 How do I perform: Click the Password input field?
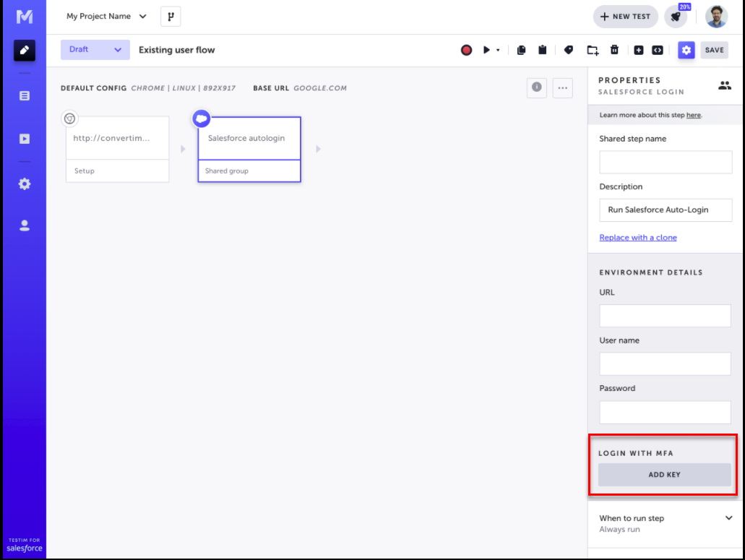tap(665, 413)
